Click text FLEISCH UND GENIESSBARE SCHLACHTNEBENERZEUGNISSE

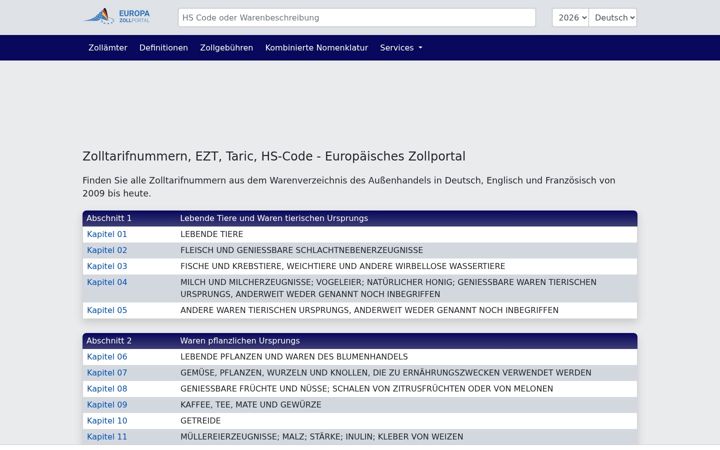pyautogui.click(x=302, y=250)
